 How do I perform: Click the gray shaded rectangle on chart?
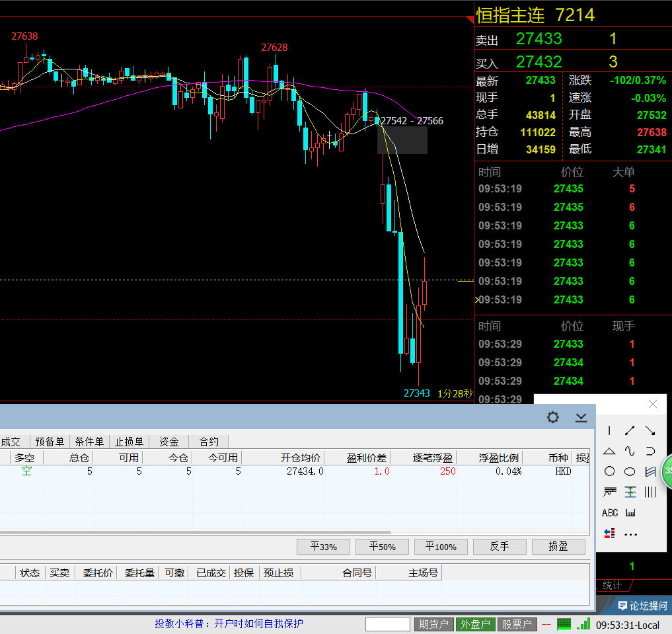coord(402,139)
